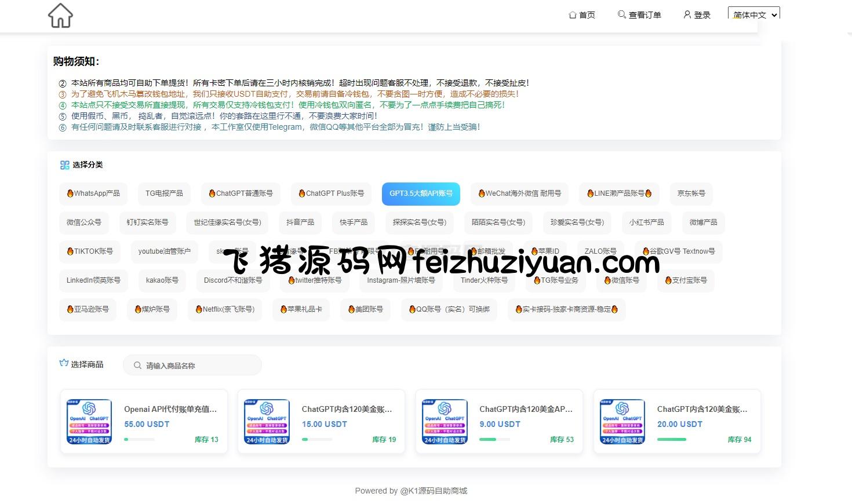Select QQ账号（实名）可换绑 category

click(x=449, y=309)
